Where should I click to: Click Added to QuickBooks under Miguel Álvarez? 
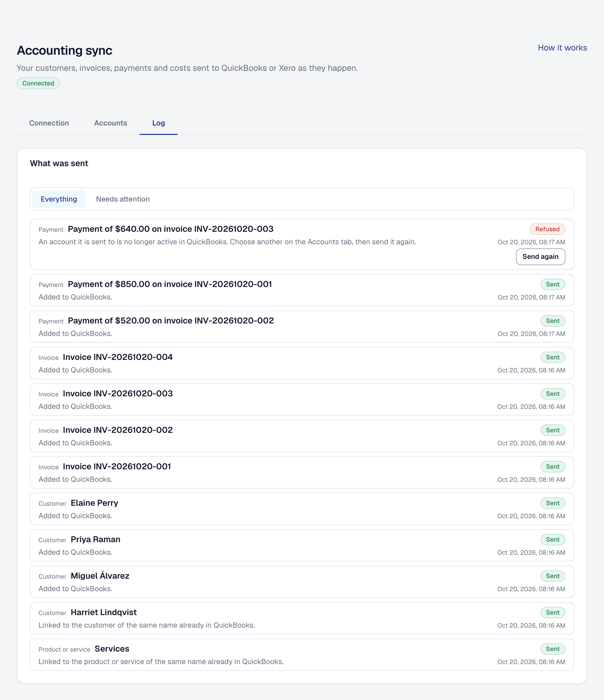tap(75, 589)
